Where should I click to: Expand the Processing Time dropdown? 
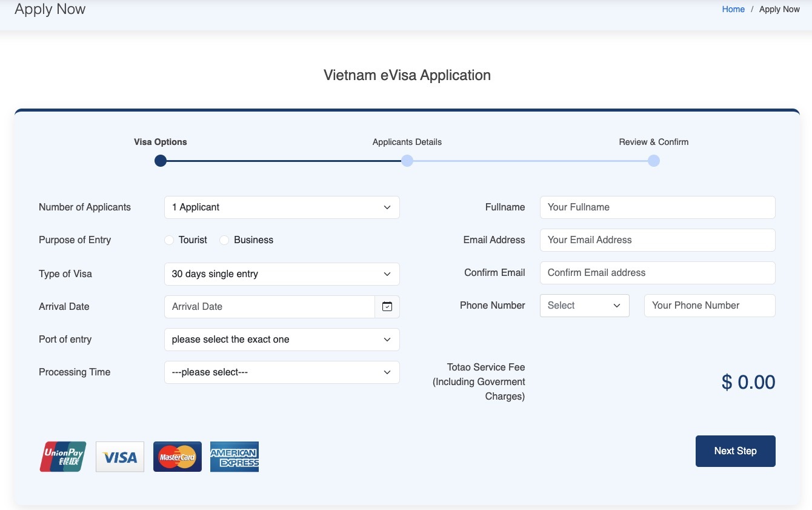point(282,372)
